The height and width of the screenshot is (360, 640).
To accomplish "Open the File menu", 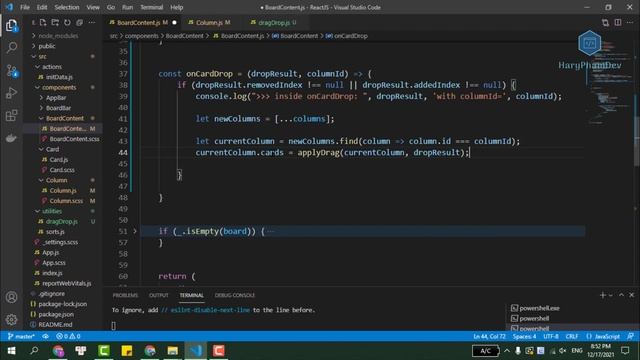I will (x=25, y=7).
